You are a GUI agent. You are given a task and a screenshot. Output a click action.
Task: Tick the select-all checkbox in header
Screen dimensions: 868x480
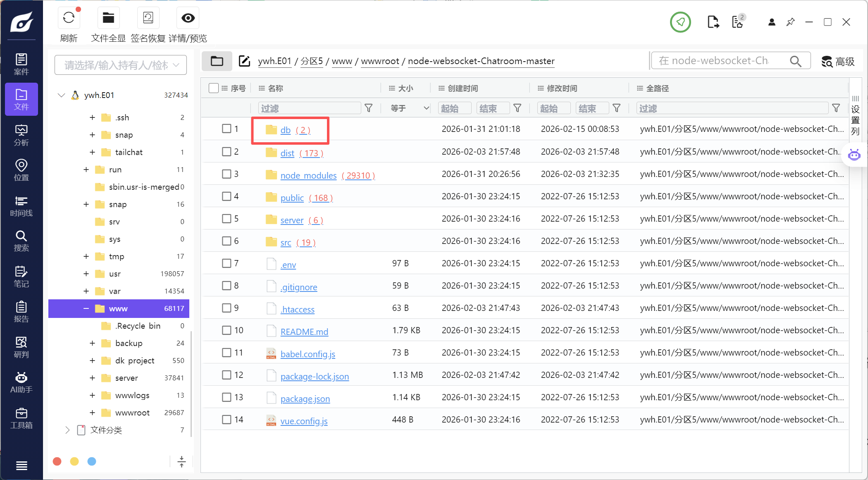[213, 88]
